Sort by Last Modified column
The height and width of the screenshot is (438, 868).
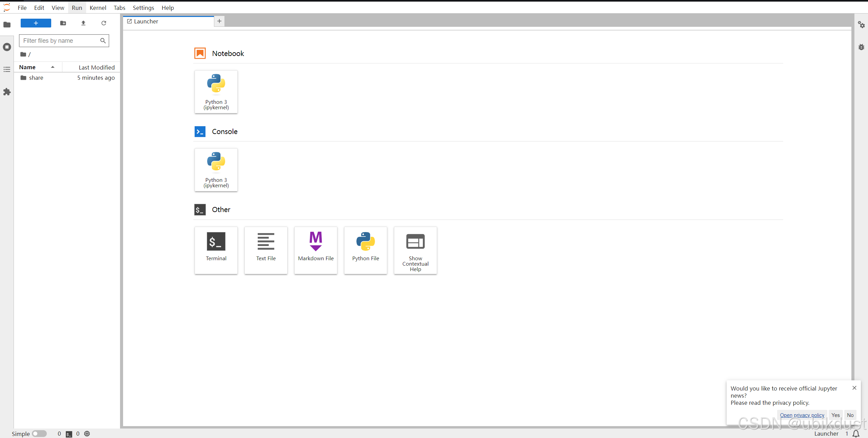96,67
